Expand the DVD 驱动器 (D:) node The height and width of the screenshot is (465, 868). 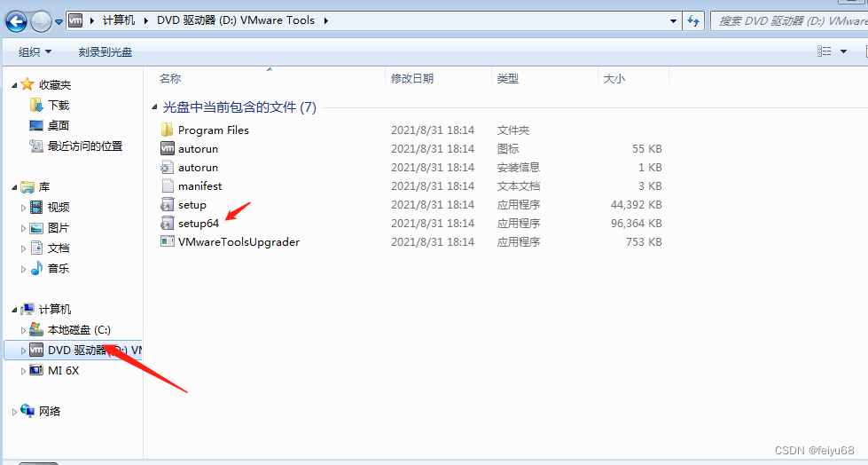click(x=23, y=351)
